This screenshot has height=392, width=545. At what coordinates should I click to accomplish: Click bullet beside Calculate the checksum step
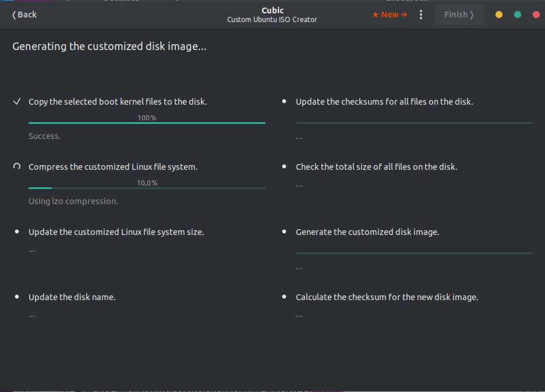click(284, 297)
